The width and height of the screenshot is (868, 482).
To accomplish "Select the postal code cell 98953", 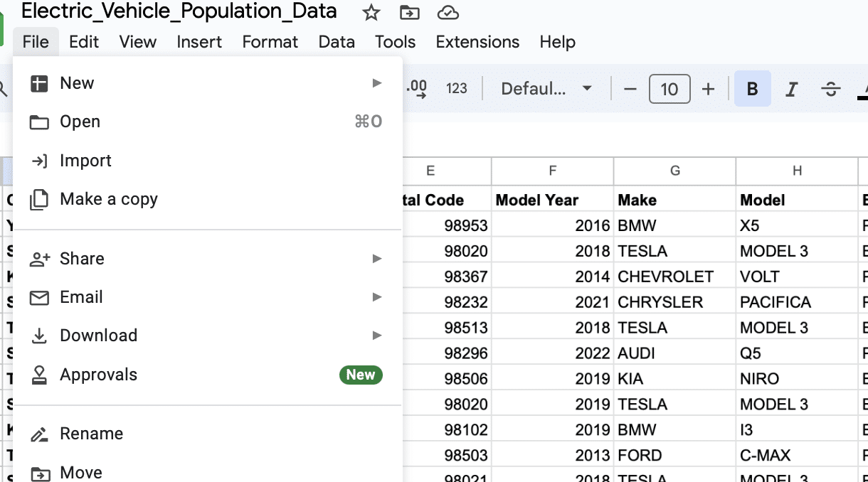I will click(x=447, y=225).
